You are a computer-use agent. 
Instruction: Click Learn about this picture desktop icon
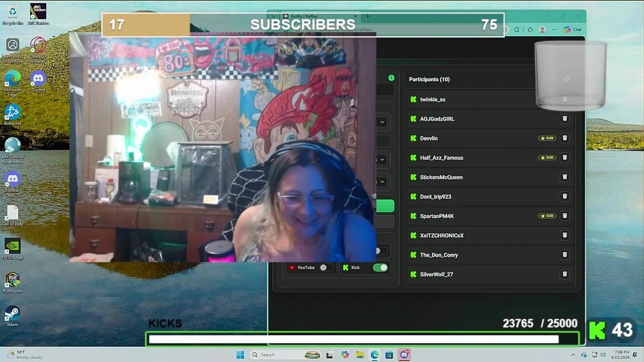[x=13, y=50]
